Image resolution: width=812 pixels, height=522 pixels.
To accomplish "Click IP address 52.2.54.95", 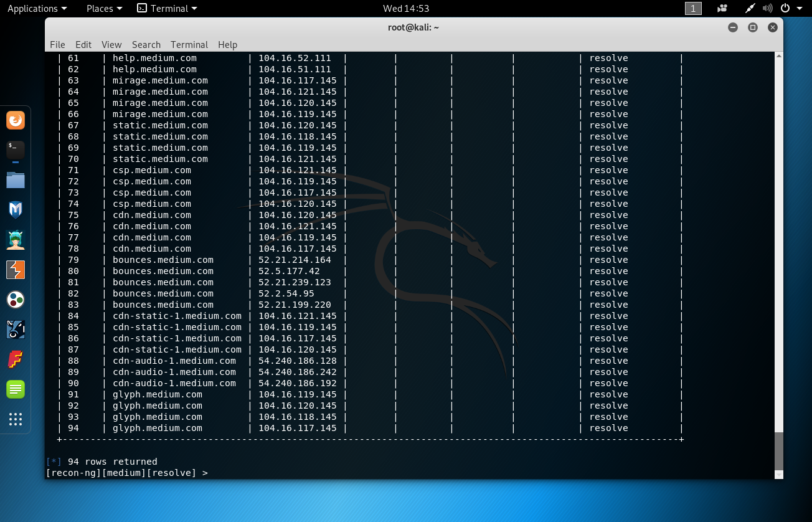I will click(286, 293).
